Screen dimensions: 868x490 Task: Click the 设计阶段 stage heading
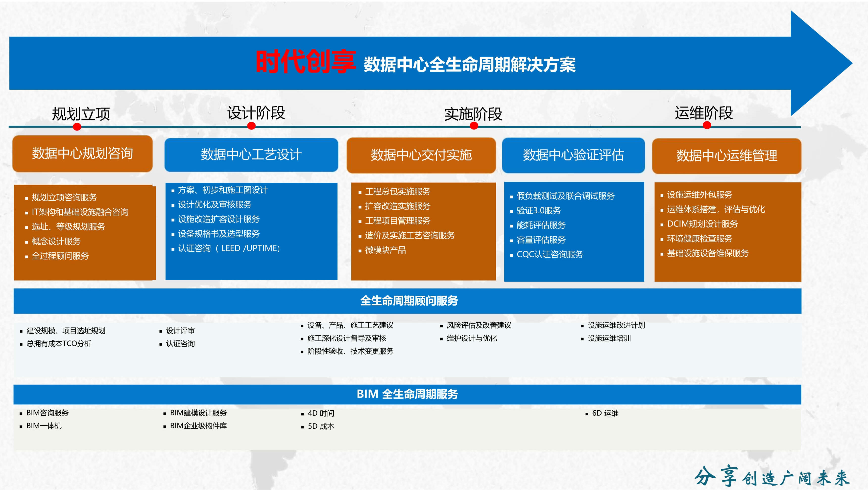point(256,113)
